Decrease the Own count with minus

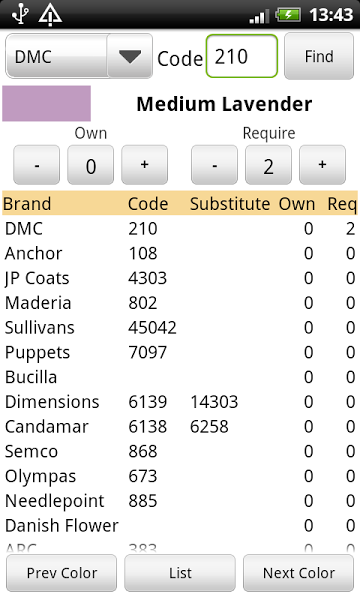point(37,165)
